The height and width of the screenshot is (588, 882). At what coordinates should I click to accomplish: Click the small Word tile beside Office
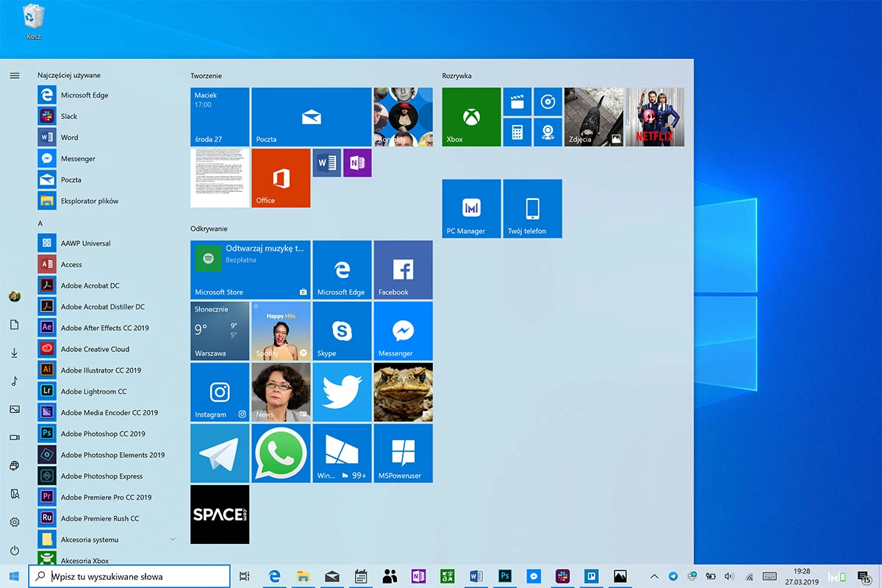(x=326, y=162)
